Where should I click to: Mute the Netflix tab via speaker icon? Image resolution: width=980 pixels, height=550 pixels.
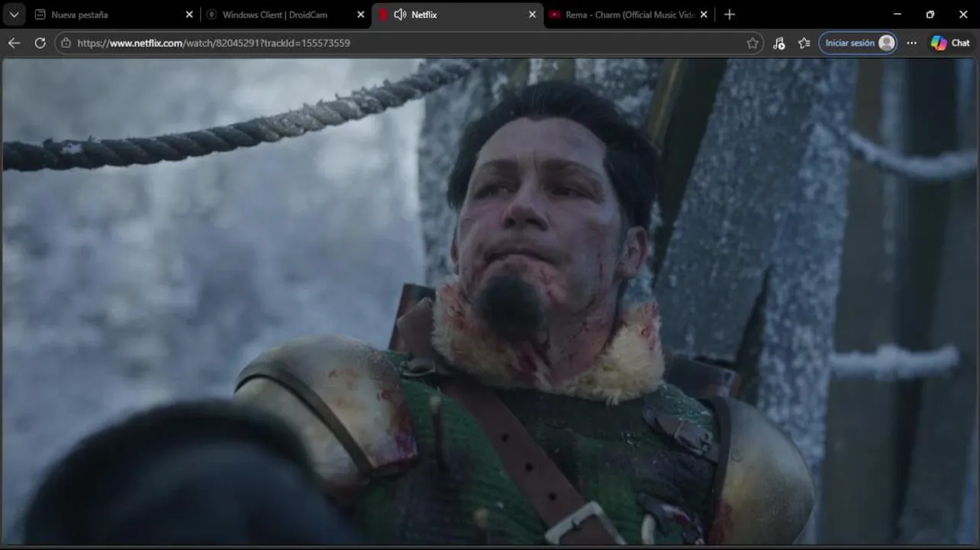[400, 15]
